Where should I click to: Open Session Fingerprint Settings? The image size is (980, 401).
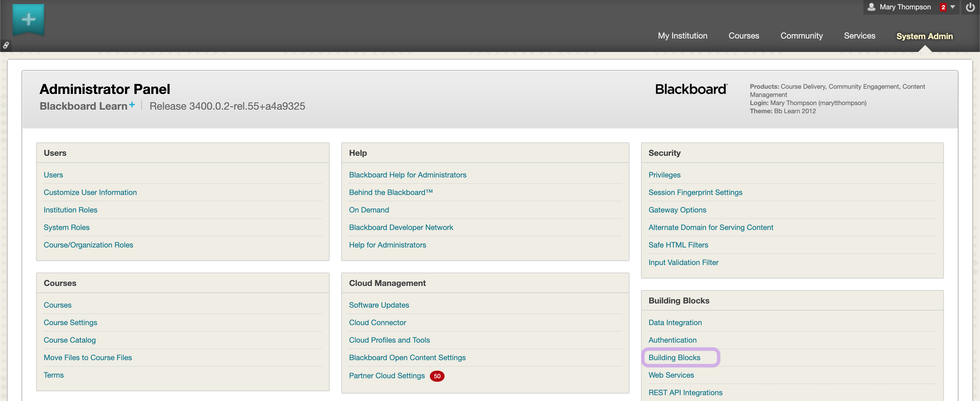tap(695, 192)
